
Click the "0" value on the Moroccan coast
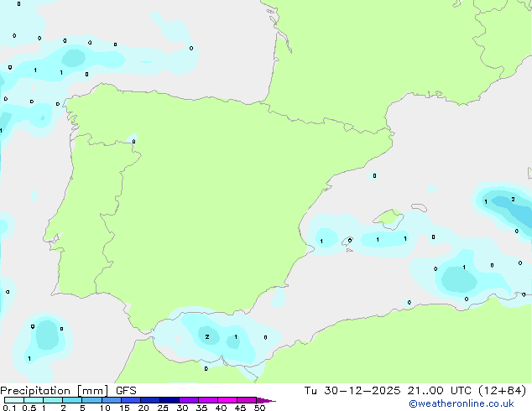206,368
